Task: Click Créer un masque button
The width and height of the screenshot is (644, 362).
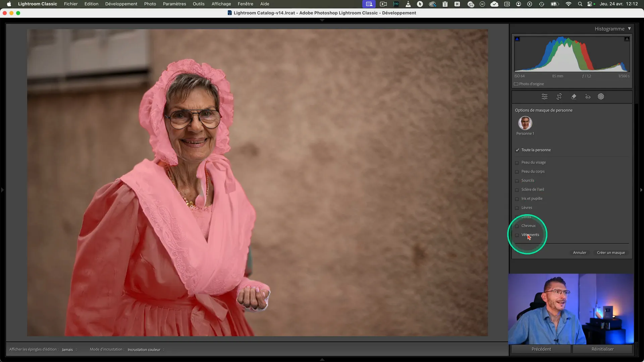Action: coord(611,253)
